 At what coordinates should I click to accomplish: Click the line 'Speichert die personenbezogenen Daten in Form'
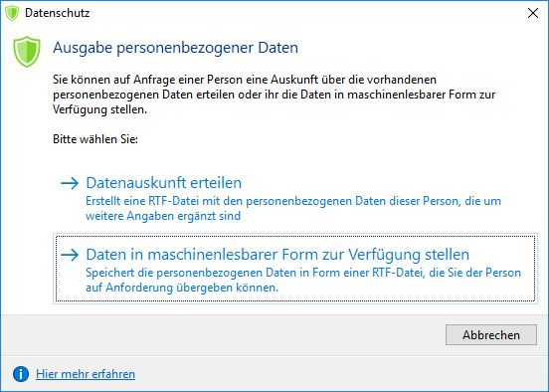coord(303,273)
